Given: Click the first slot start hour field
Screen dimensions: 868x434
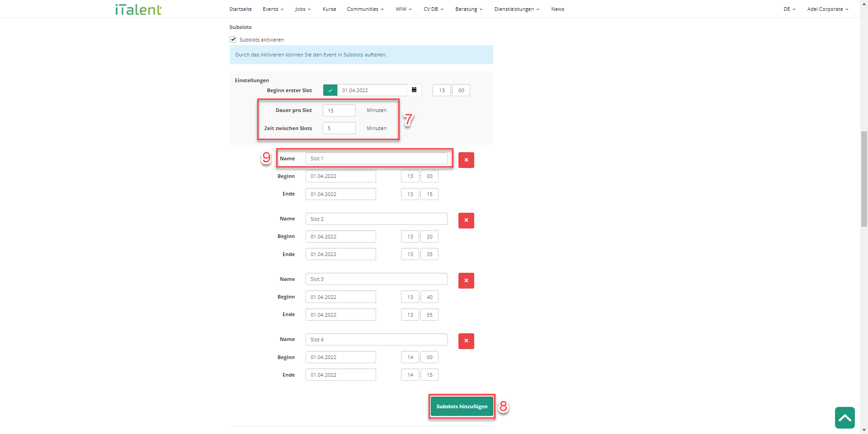Looking at the screenshot, I should click(442, 90).
